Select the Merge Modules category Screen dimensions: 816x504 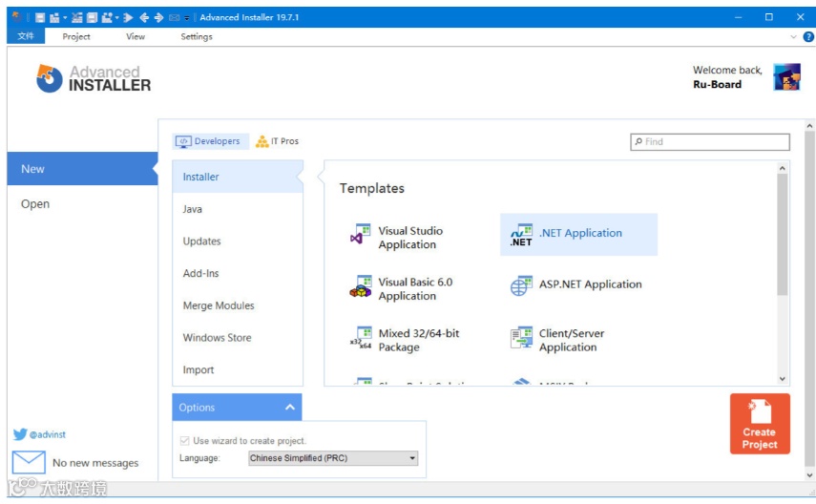[x=238, y=305]
